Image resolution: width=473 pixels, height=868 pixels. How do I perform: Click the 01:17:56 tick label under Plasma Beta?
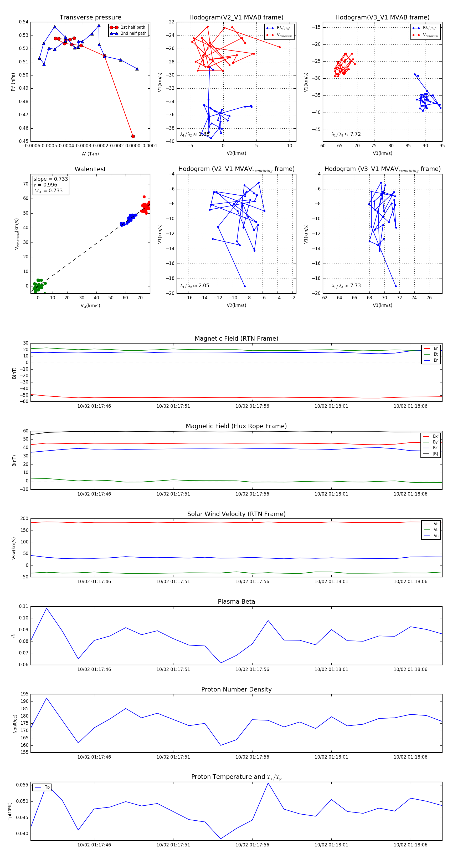252,669
